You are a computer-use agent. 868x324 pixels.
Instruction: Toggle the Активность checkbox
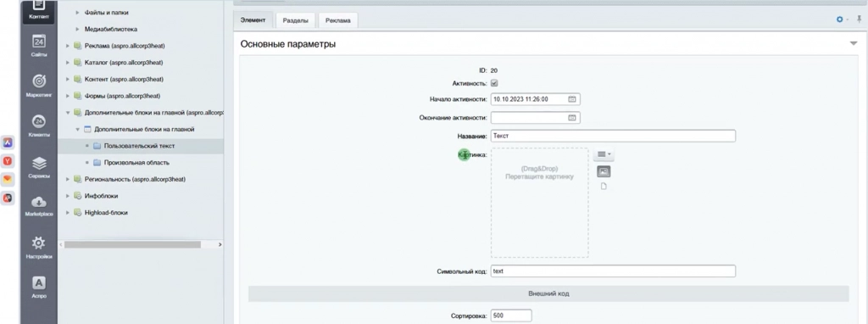click(494, 83)
